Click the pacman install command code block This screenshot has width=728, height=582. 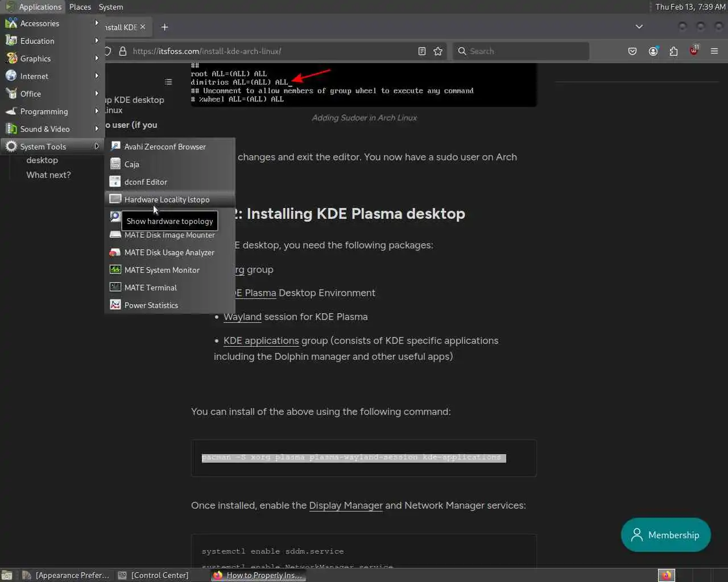click(x=364, y=458)
